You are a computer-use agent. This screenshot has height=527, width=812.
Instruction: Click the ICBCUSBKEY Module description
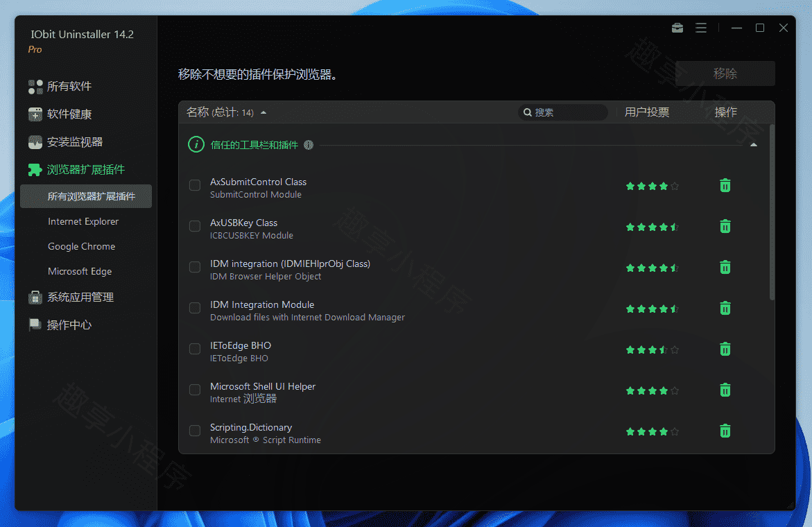click(251, 236)
